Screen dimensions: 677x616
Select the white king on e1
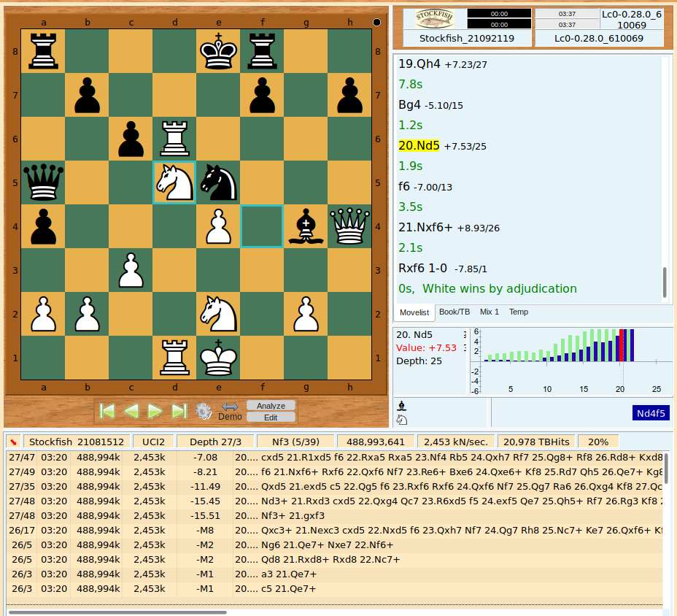point(218,358)
